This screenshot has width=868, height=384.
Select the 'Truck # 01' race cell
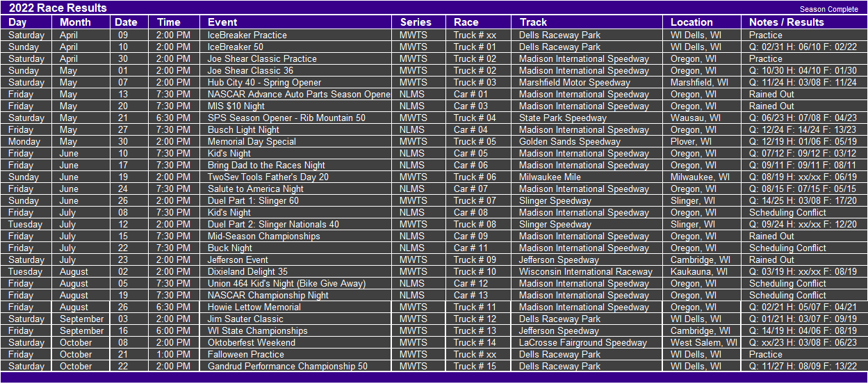point(475,47)
